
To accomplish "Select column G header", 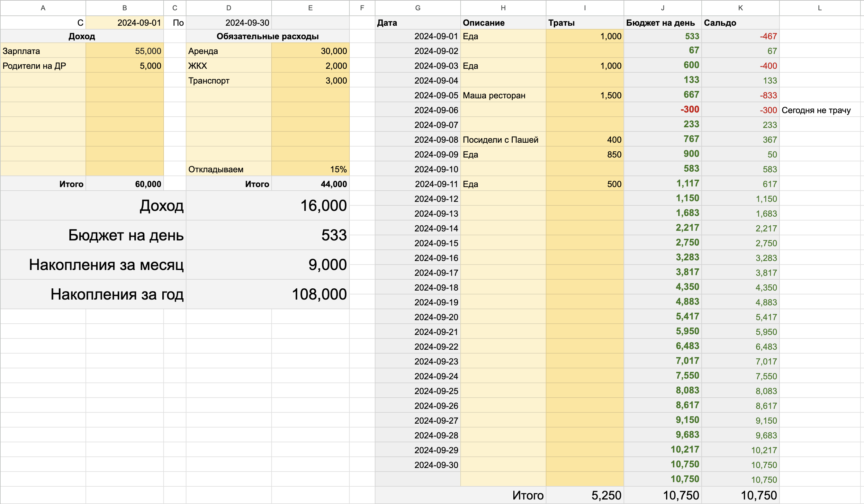I will click(x=418, y=8).
